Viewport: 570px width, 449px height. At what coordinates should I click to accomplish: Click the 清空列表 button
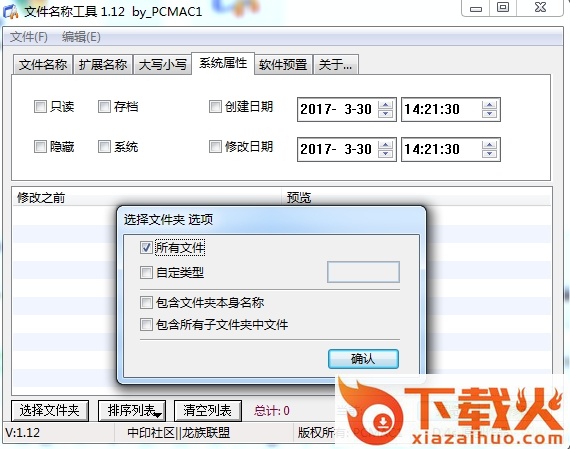(208, 411)
